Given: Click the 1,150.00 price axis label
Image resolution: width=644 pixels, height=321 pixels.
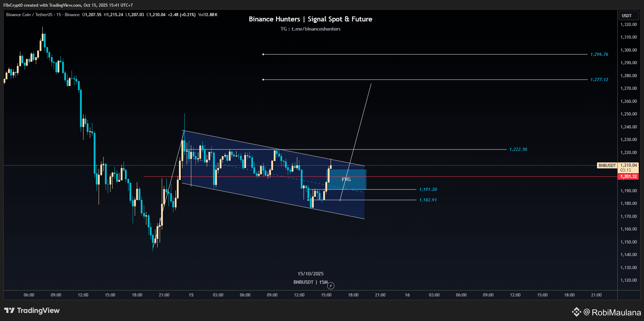Looking at the screenshot, I should point(629,242).
